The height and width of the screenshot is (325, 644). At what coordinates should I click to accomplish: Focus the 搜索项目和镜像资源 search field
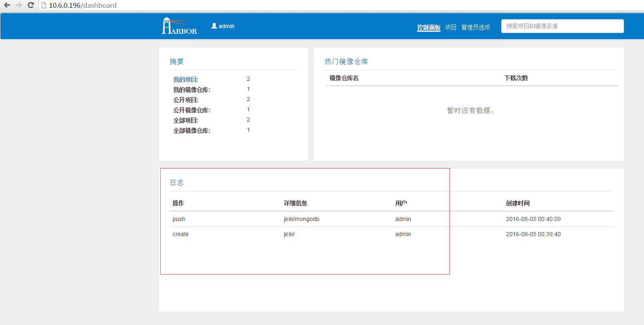pos(562,26)
